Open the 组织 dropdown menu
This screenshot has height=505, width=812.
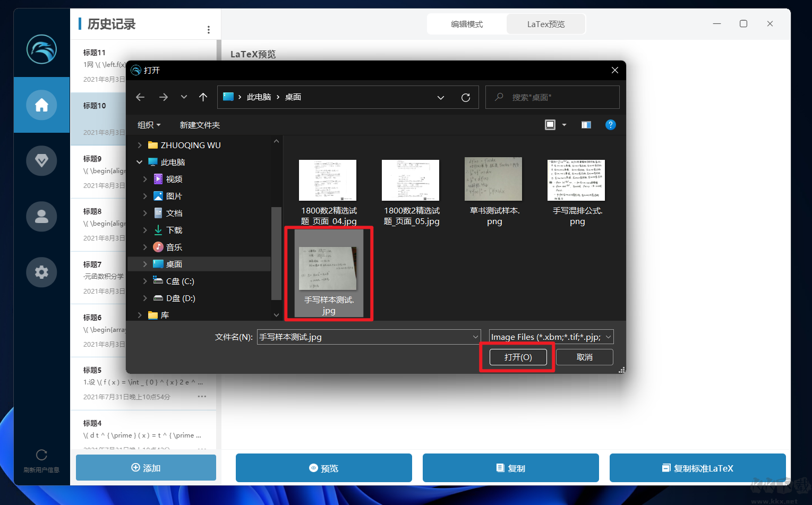pos(149,125)
